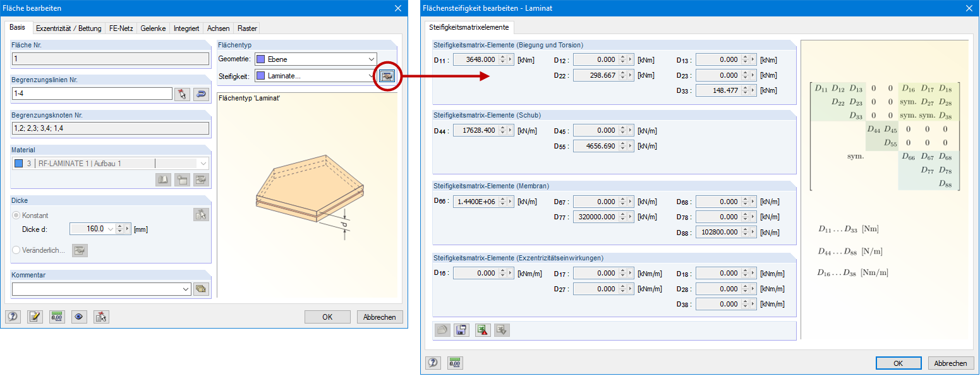Select the Steifigkeitsmatrixelemente tab
The width and height of the screenshot is (980, 376).
(x=469, y=27)
